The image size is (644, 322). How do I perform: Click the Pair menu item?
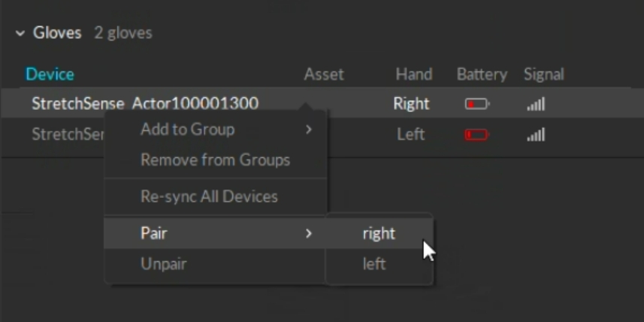click(x=154, y=234)
